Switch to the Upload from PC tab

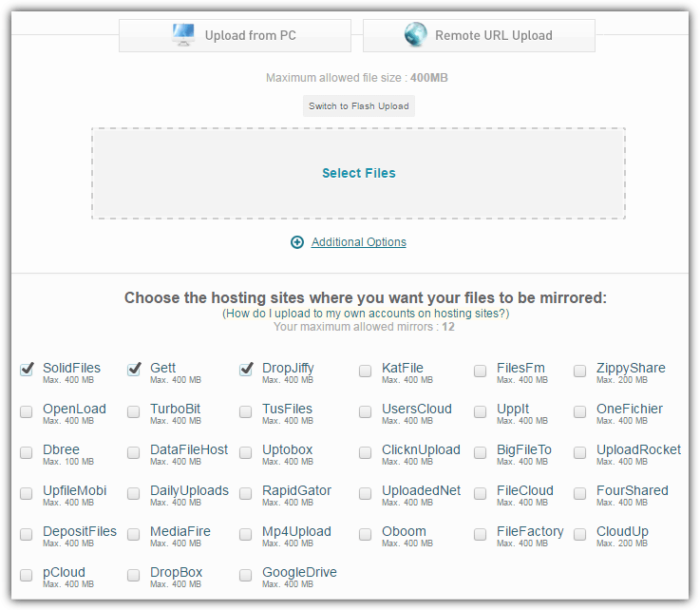pos(235,35)
